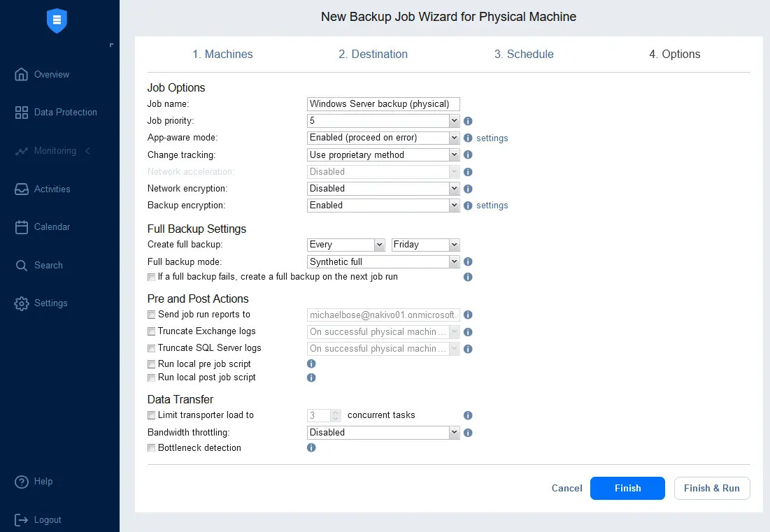Expand the Full backup mode dropdown
Screen dimensions: 770x532
tap(383, 261)
